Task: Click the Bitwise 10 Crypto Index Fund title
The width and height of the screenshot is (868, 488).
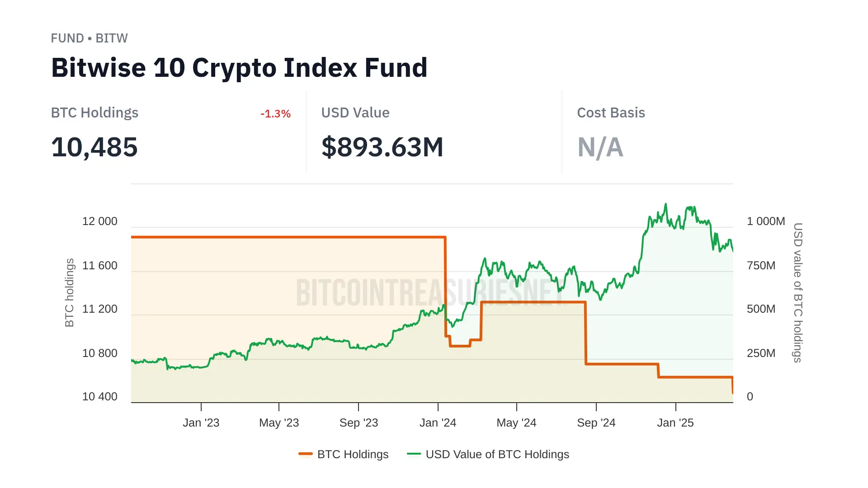Action: pos(239,68)
